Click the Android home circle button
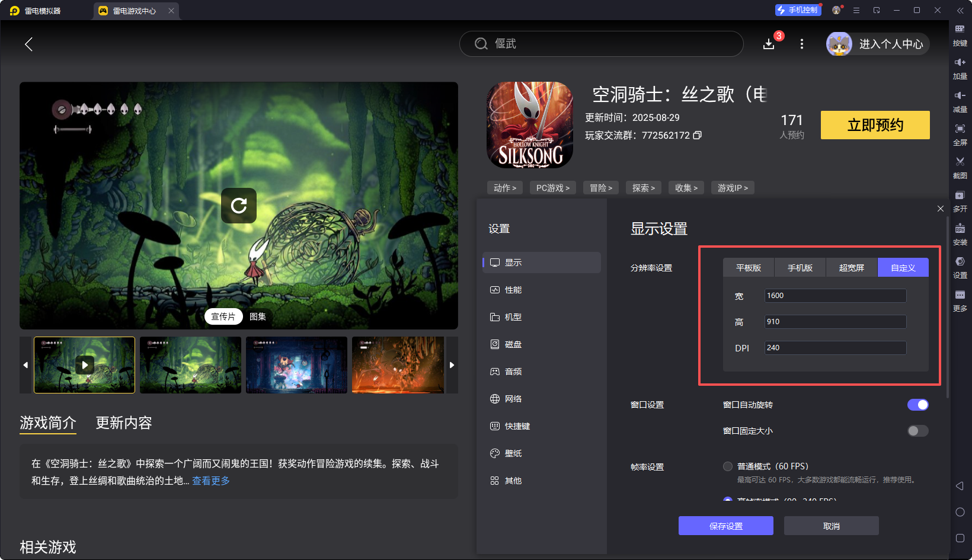 point(960,512)
